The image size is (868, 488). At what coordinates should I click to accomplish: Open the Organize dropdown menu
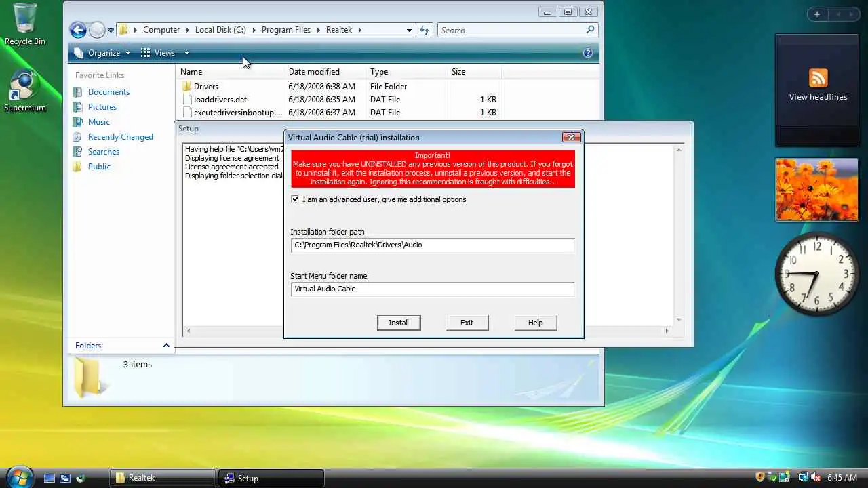pos(102,53)
